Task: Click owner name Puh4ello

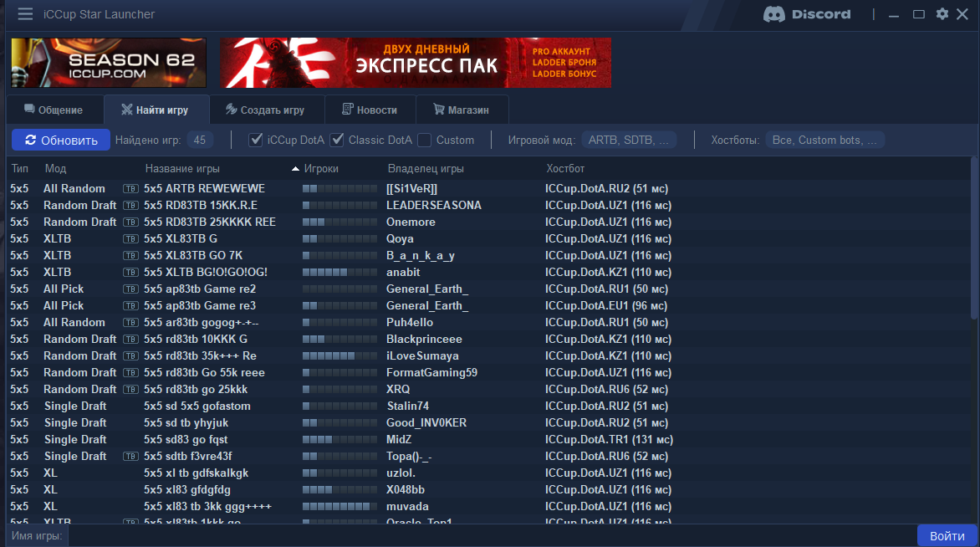Action: tap(410, 323)
